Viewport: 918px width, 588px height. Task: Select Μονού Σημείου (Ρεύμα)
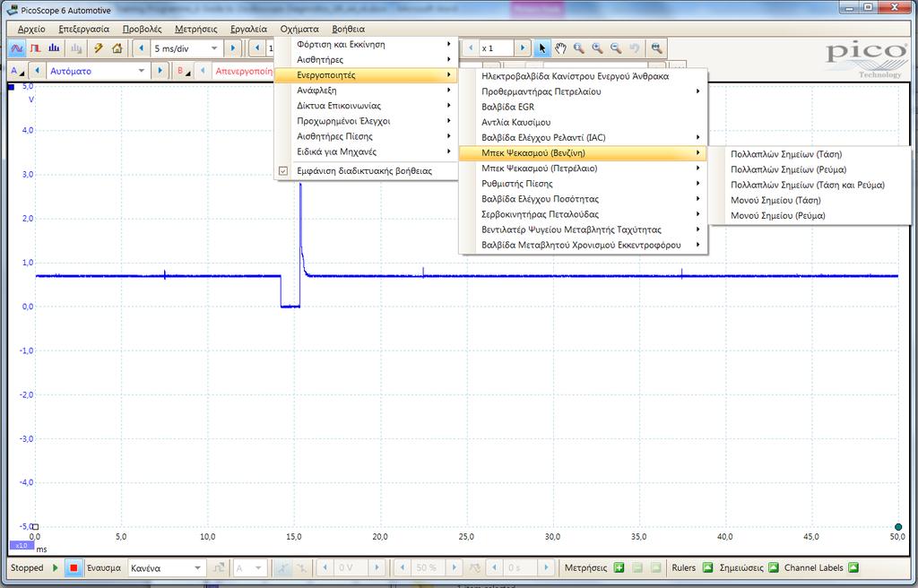[x=810, y=215]
